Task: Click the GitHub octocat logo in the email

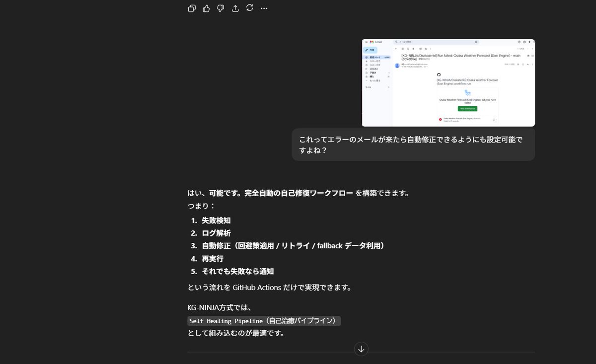Action: [x=439, y=75]
